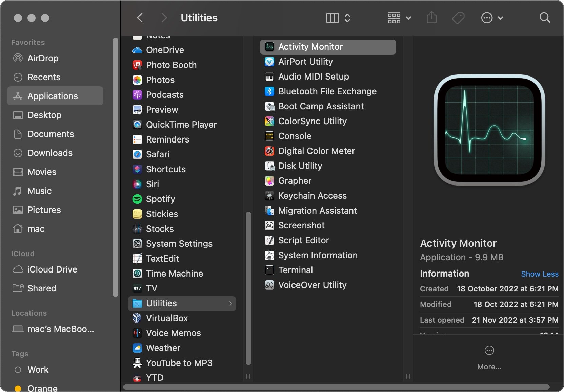Image resolution: width=564 pixels, height=392 pixels.
Task: Open the More actions ellipsis menu
Action: click(x=487, y=18)
